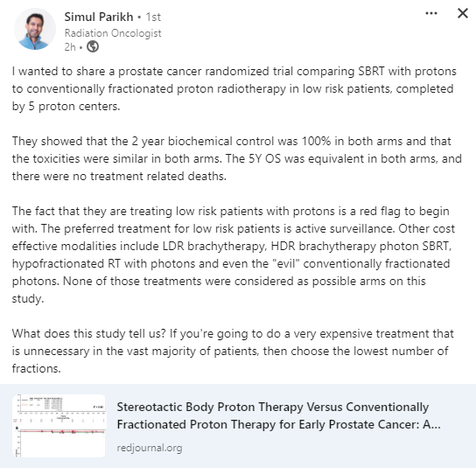Click the line 'there were no treatment related deaths.'
Viewport: 476px width, 474px height.
click(x=119, y=177)
